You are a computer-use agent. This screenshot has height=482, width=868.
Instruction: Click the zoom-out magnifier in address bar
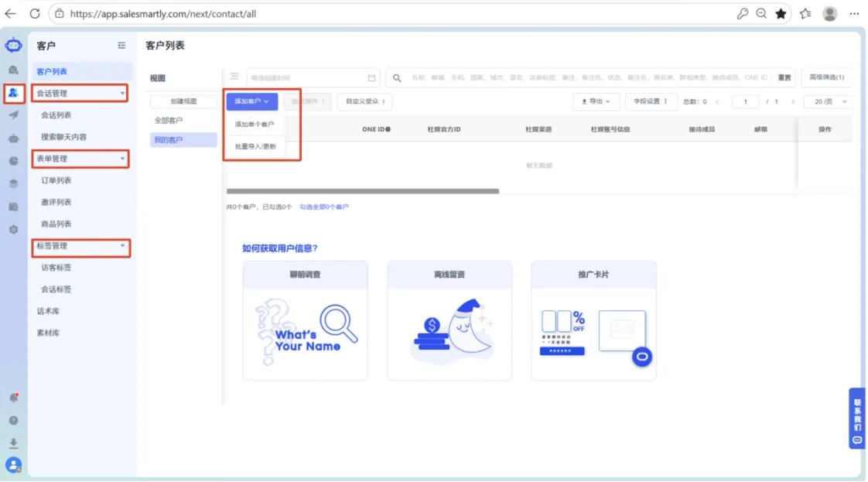point(761,13)
